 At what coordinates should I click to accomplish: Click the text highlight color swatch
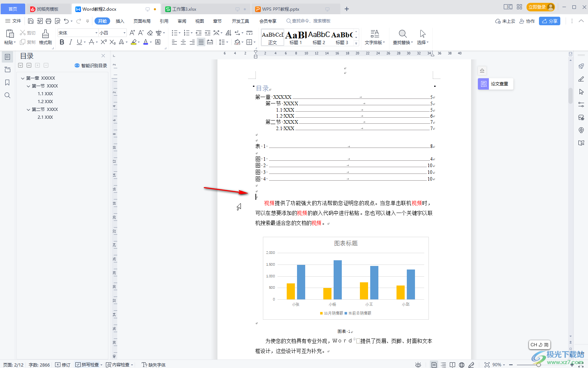[x=134, y=42]
